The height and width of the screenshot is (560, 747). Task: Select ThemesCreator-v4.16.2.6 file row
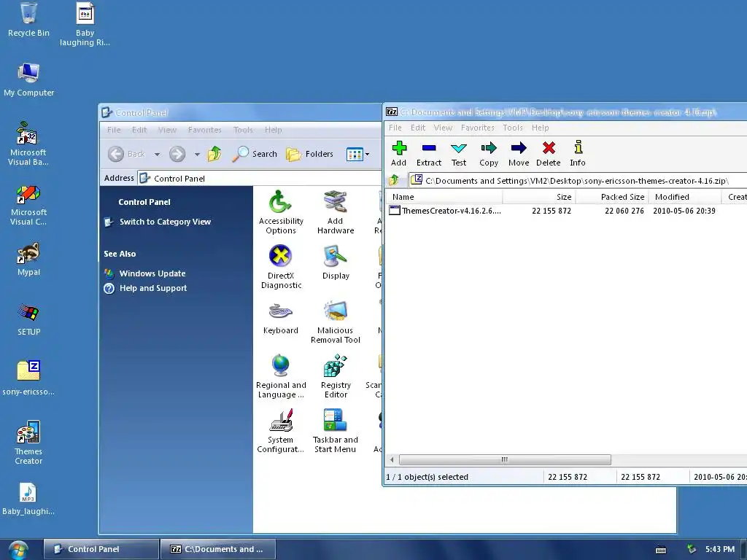[565, 211]
